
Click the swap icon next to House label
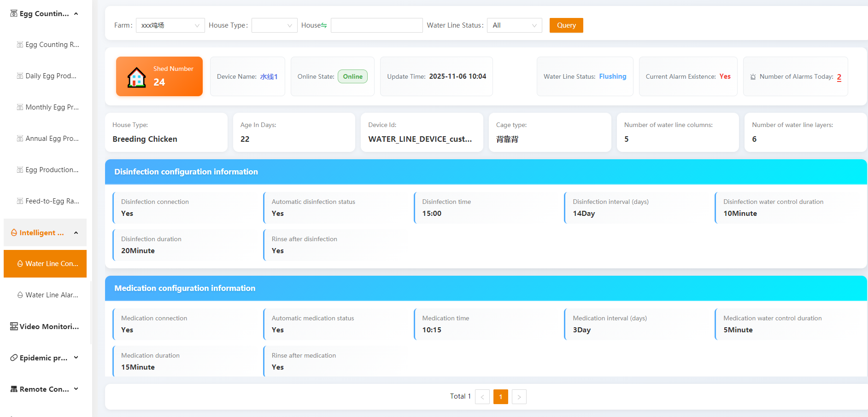[x=324, y=25]
